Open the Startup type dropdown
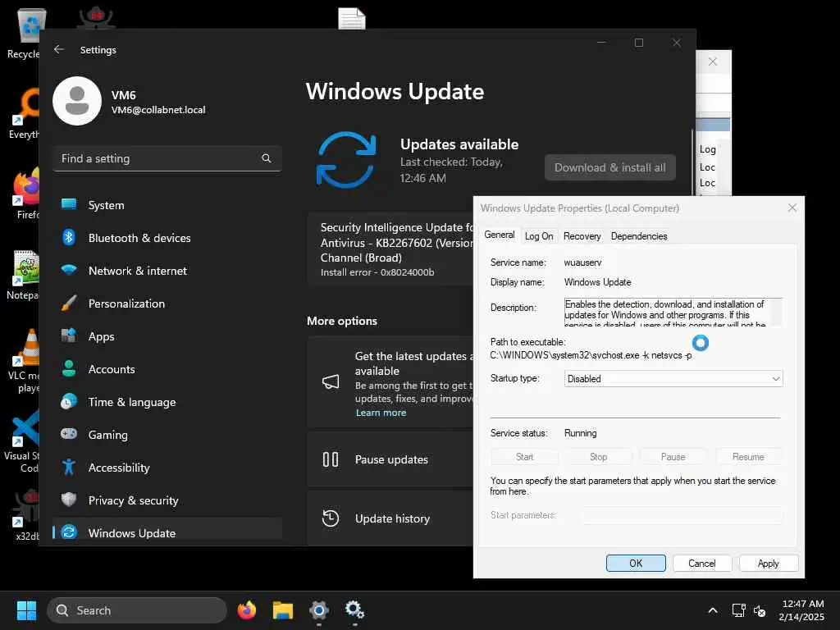 673,379
